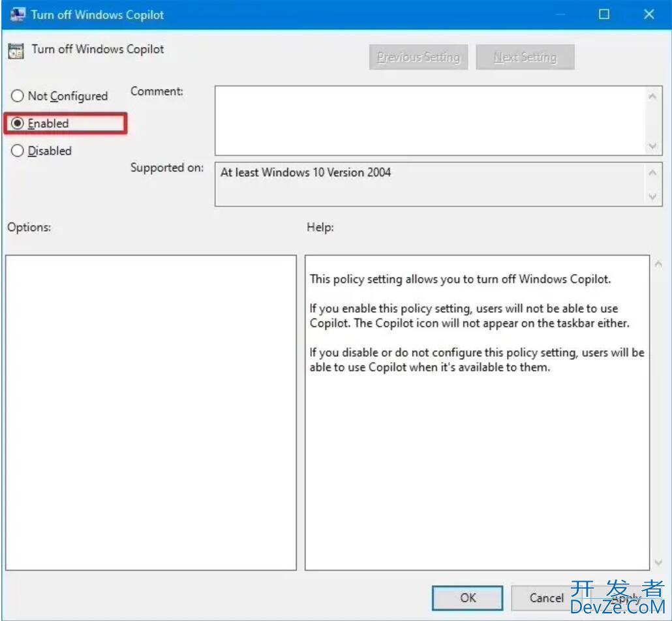Screen dimensions: 672x621
Task: Click the Next Setting button
Action: click(x=525, y=57)
